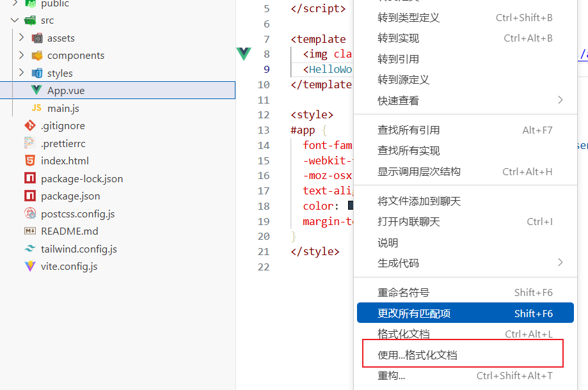Expand the assets folder
Viewport: 588px width, 390px height.
(x=21, y=38)
